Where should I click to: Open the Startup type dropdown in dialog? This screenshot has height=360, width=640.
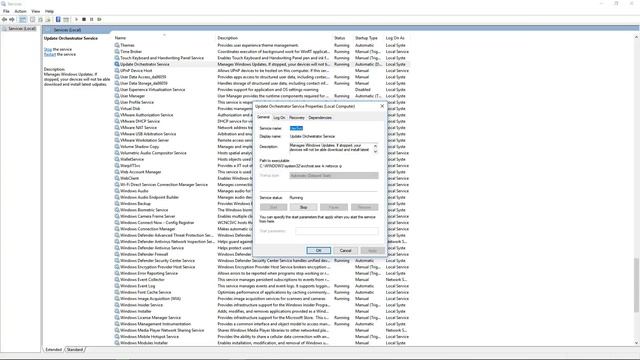point(334,176)
